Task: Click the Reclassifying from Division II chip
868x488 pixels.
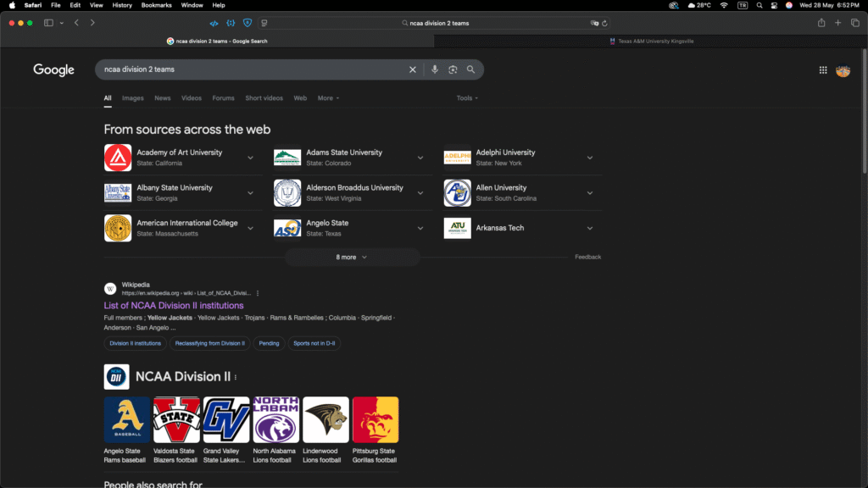Action: (209, 343)
